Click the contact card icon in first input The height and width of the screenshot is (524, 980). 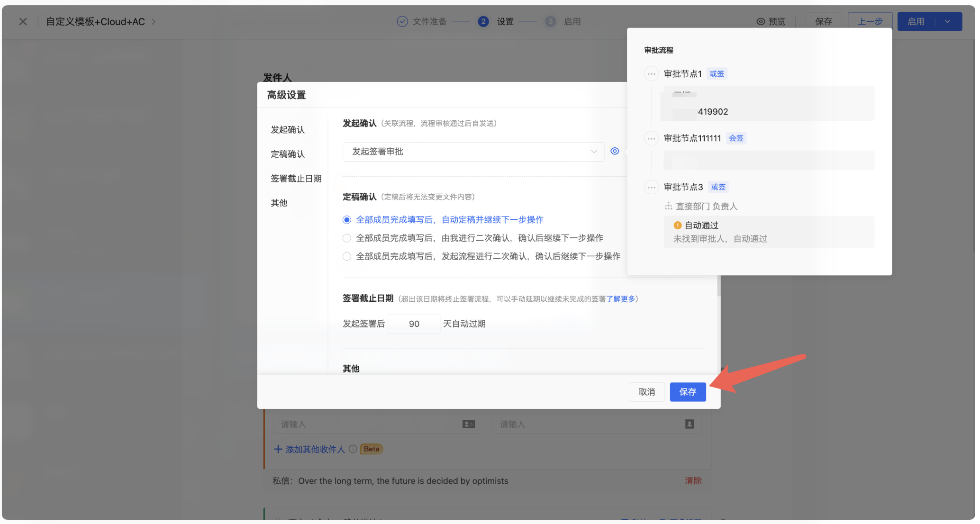point(469,424)
